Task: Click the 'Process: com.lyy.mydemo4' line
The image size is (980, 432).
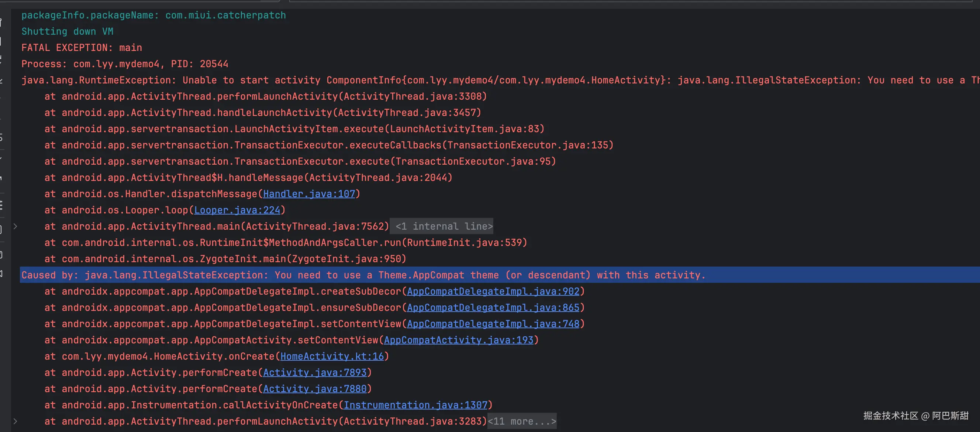Action: click(124, 64)
